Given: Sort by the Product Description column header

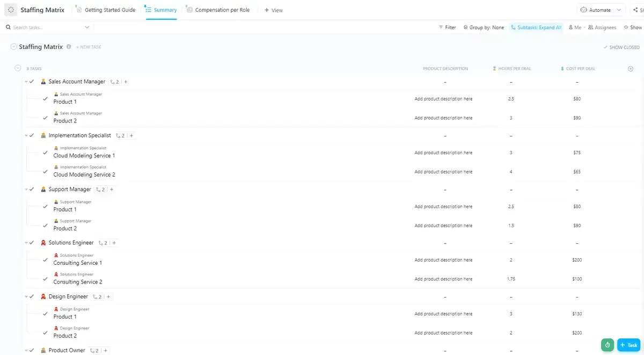Looking at the screenshot, I should (445, 69).
